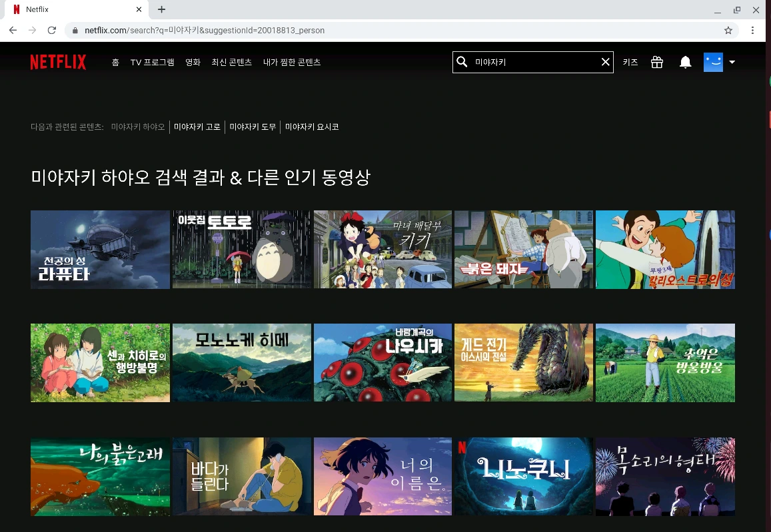Screen dimensions: 771x532
Task: Open 모노노케 히메 thumbnail
Action: point(241,362)
